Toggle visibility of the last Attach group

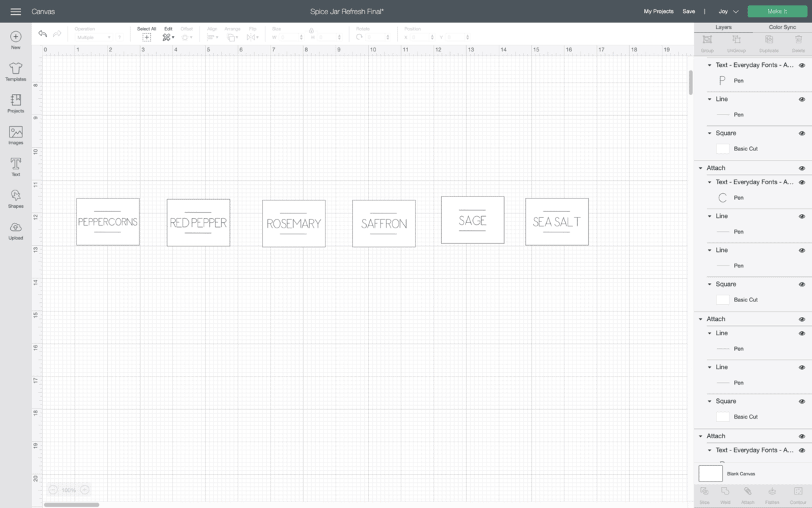(802, 436)
